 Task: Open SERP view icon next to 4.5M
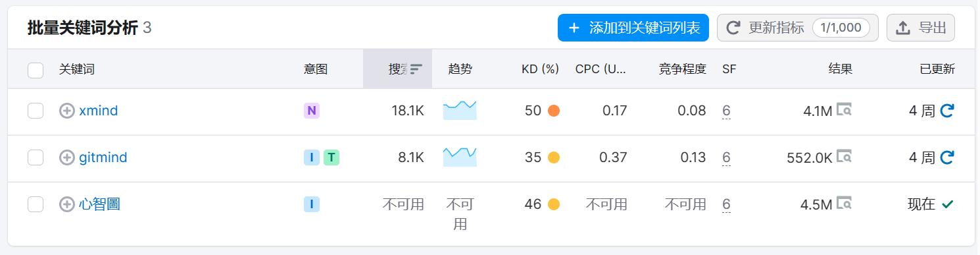pos(845,204)
